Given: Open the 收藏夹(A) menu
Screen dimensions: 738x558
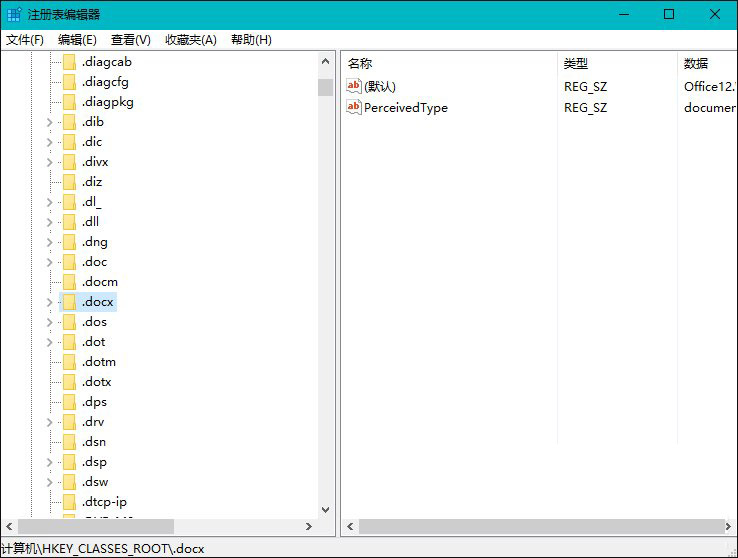Looking at the screenshot, I should (x=190, y=40).
